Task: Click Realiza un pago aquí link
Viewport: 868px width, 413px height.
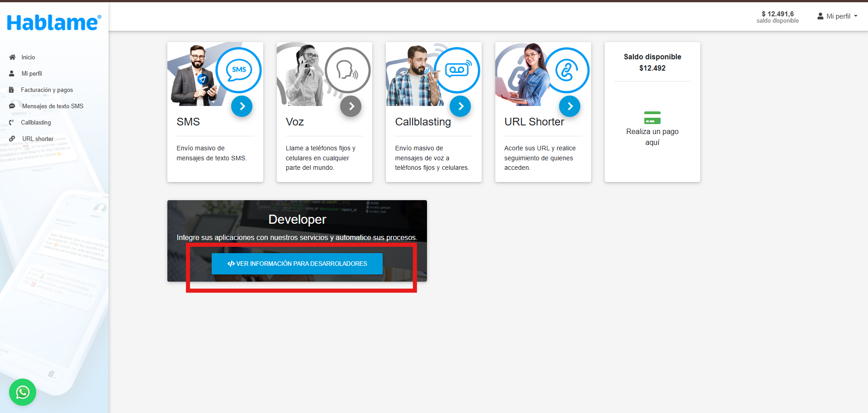Action: point(652,137)
